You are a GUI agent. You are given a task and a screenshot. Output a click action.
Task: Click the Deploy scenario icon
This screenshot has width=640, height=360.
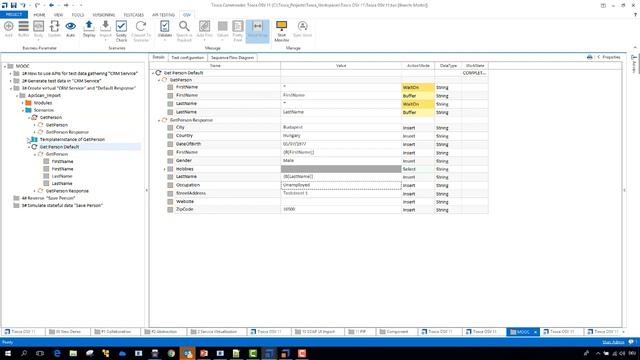[x=89, y=27]
